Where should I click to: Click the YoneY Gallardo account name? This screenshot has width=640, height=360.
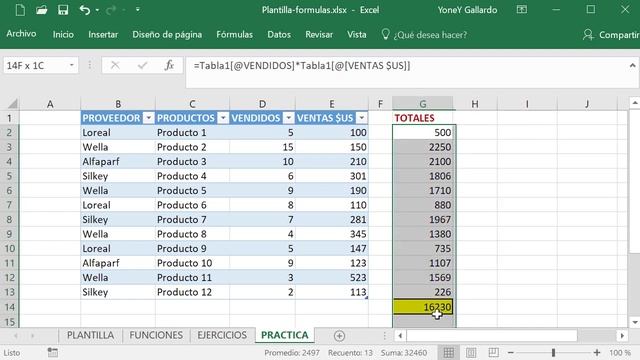tap(467, 10)
